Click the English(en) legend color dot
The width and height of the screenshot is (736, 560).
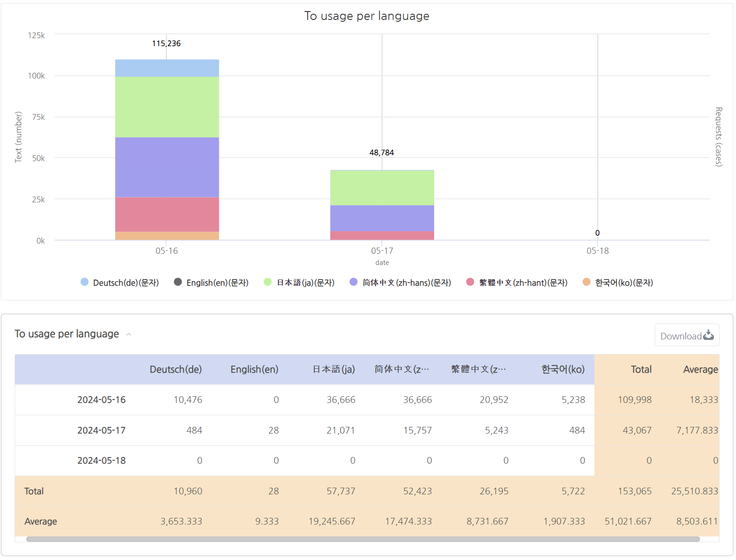[x=177, y=282]
